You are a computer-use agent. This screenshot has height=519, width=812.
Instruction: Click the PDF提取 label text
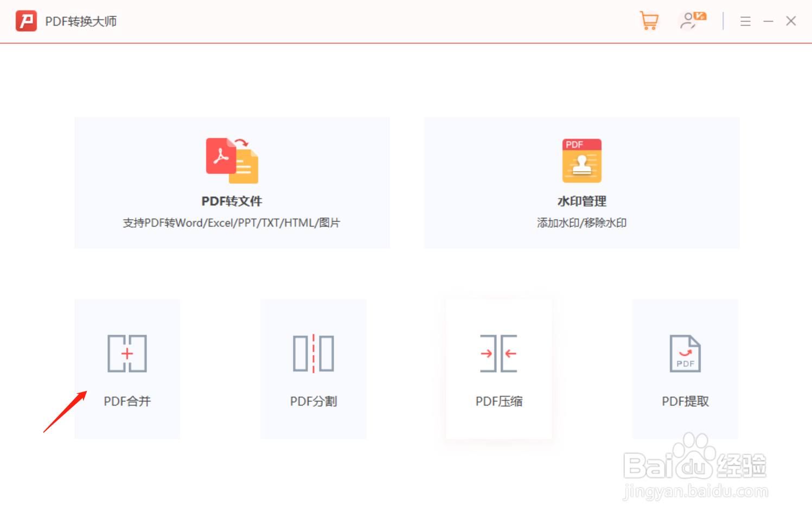pyautogui.click(x=685, y=401)
